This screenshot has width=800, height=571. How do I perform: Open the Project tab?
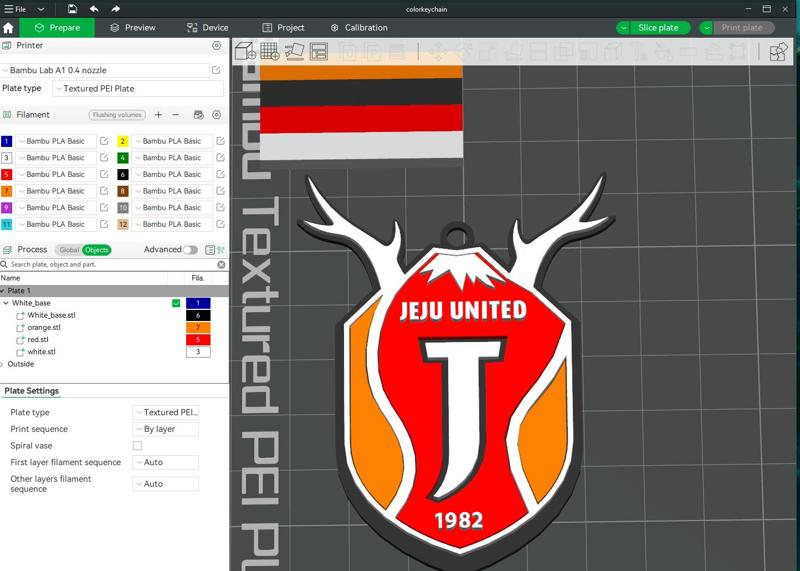coord(283,28)
